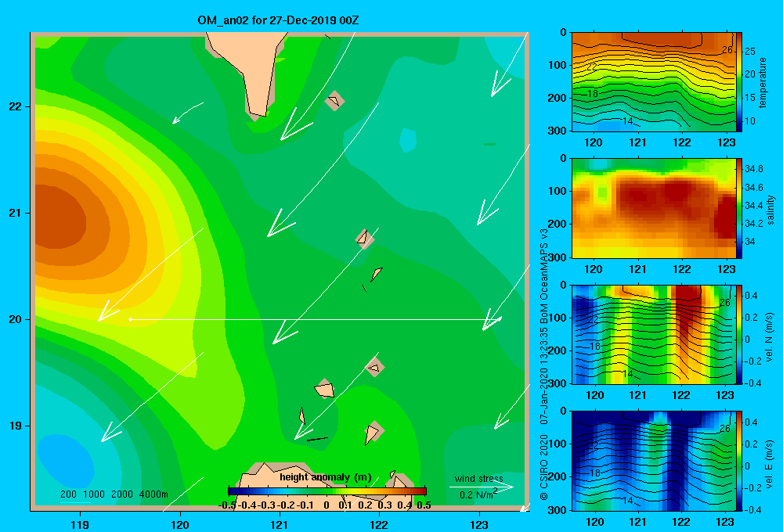783x532 pixels.
Task: Click the 'temperature' axis label
Action: pos(763,82)
